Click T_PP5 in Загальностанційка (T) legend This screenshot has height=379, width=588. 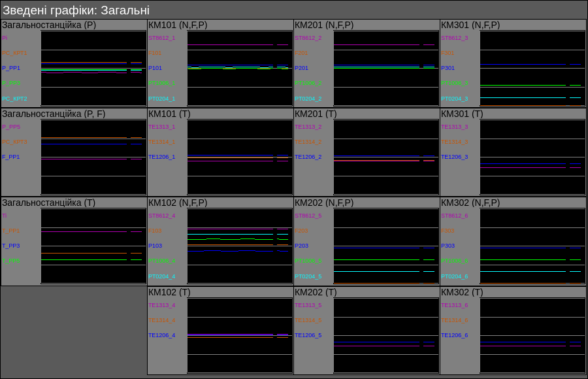(11, 261)
